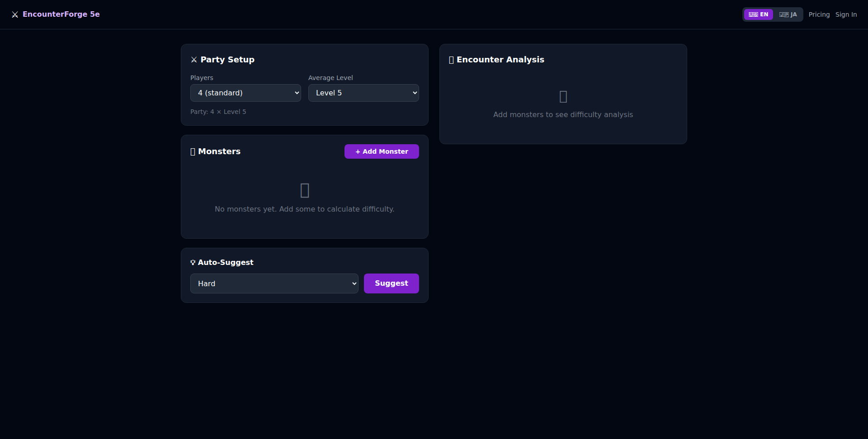Click 'No monsters yet' message text

tap(305, 209)
